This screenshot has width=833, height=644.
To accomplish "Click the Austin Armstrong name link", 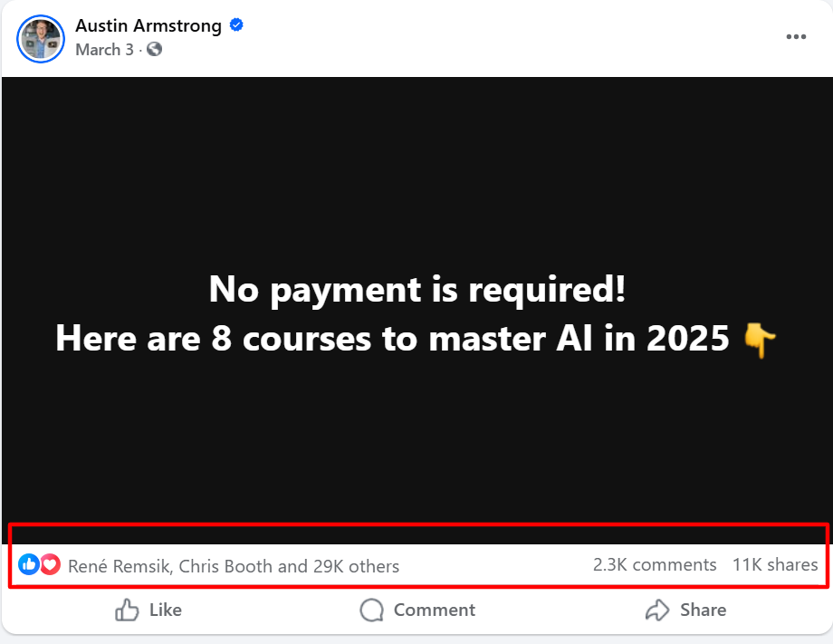I will click(148, 25).
